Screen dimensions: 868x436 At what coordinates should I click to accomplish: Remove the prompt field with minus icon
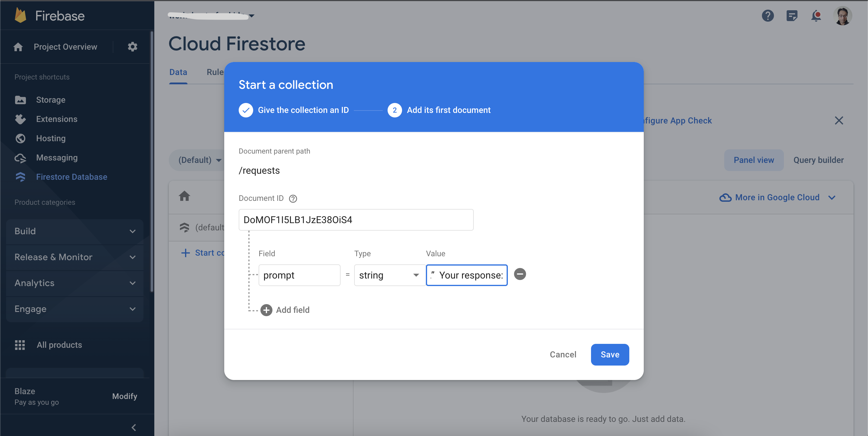click(520, 274)
